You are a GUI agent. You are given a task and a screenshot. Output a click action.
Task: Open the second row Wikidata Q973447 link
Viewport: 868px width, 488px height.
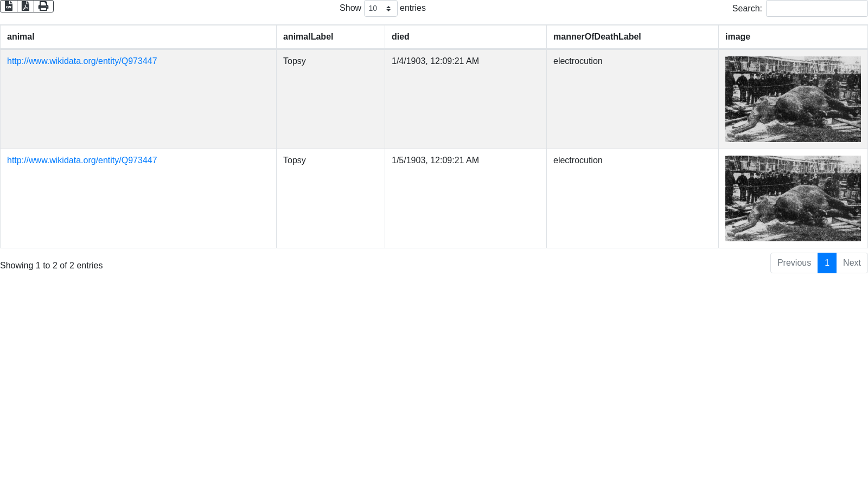(82, 160)
